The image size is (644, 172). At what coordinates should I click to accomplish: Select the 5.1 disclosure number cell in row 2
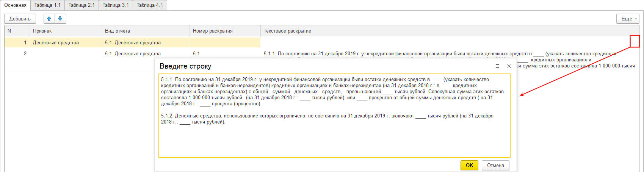point(196,54)
